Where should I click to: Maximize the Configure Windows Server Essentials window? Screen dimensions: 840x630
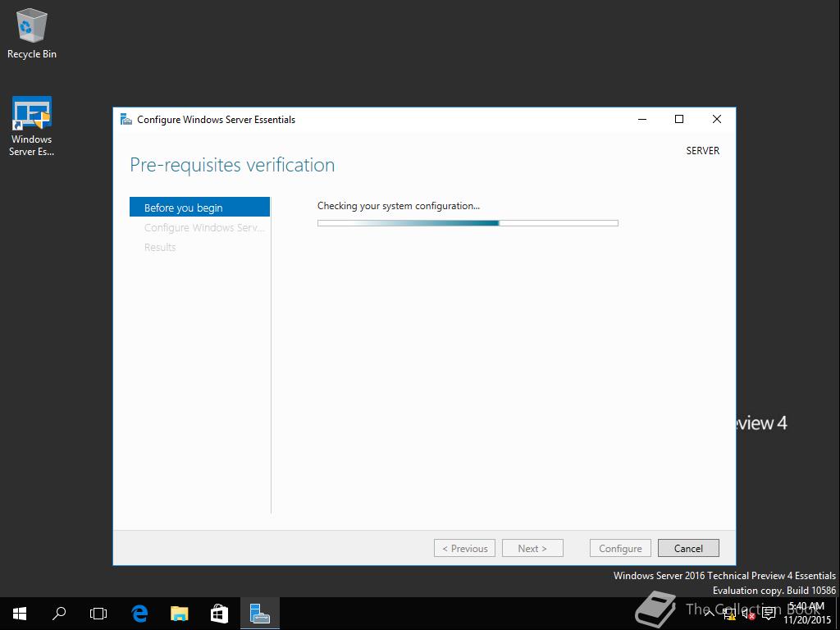679,119
